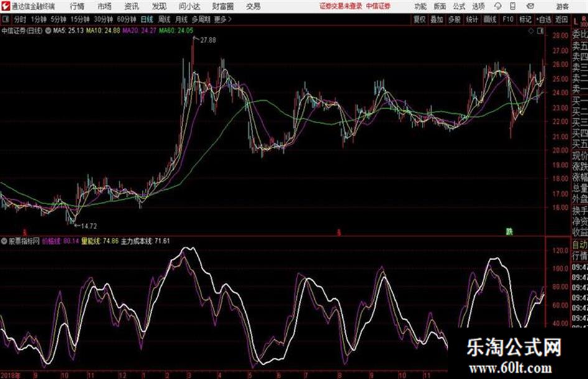Open the 资讯 menu

132,6
